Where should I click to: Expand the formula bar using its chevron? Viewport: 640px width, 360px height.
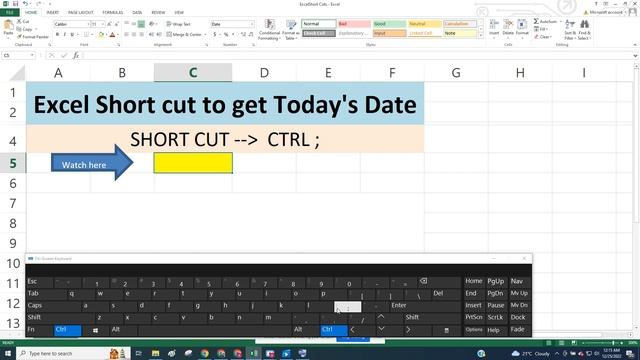tap(635, 56)
